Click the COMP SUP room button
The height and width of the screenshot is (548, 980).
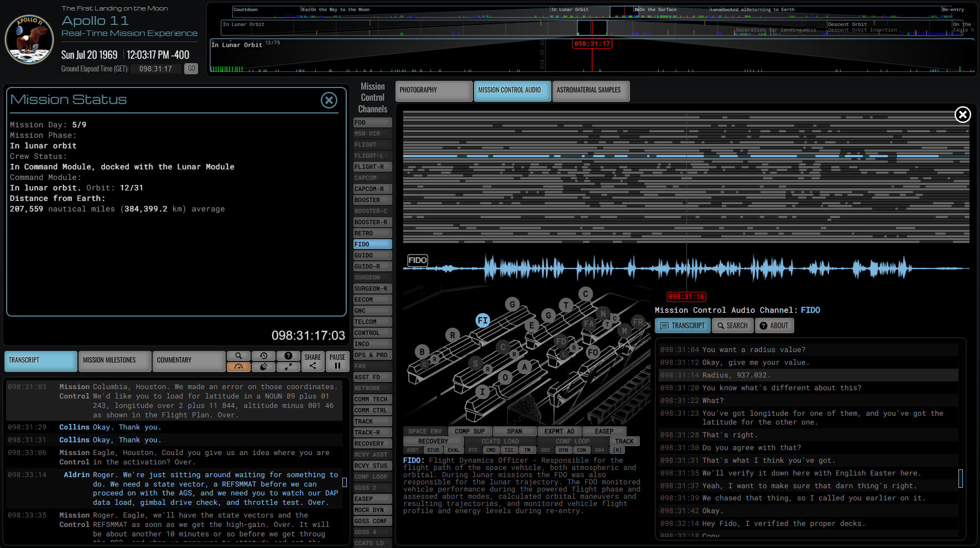pyautogui.click(x=470, y=431)
